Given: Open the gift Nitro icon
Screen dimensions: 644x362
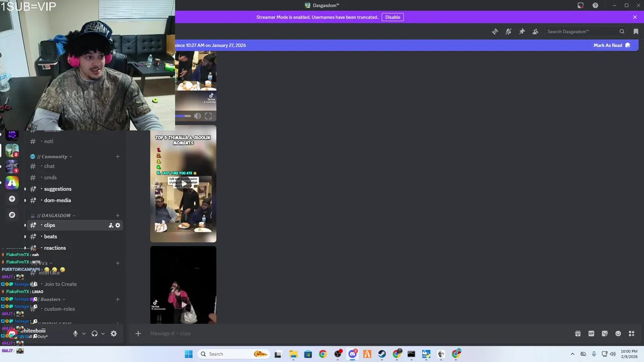Looking at the screenshot, I should 578,333.
